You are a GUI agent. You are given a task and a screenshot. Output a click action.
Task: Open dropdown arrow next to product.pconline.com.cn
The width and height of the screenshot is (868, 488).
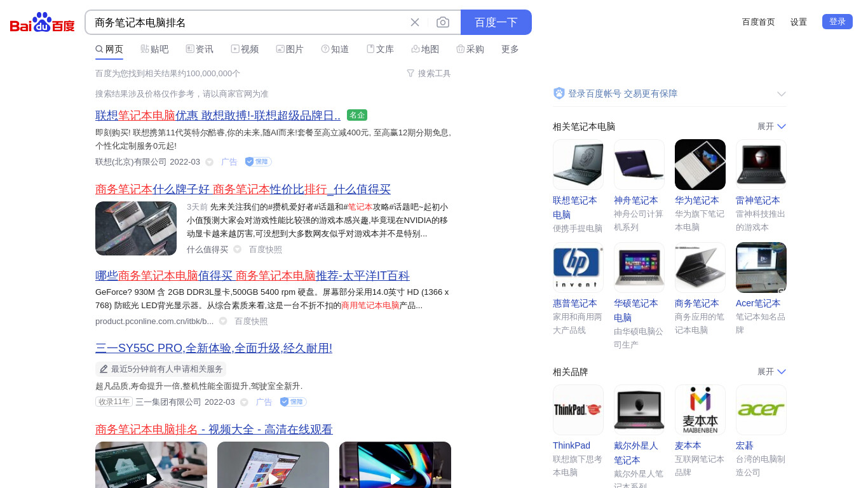click(x=223, y=322)
